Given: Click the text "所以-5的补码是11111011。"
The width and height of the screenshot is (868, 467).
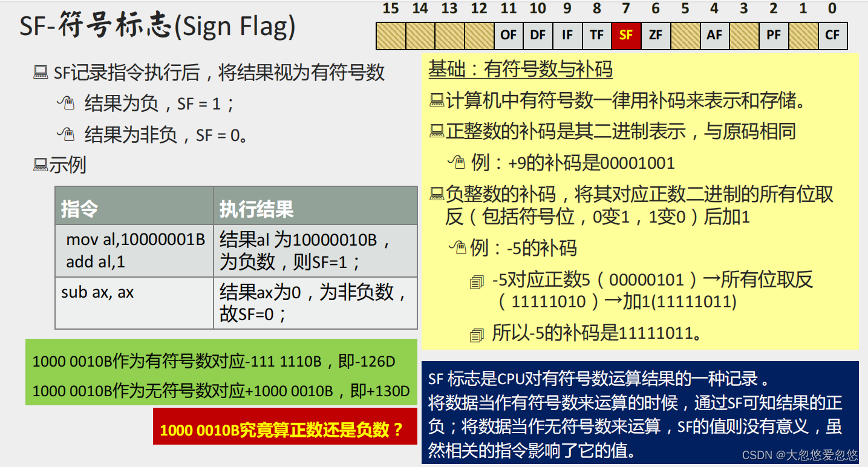Looking at the screenshot, I should pos(598,334).
